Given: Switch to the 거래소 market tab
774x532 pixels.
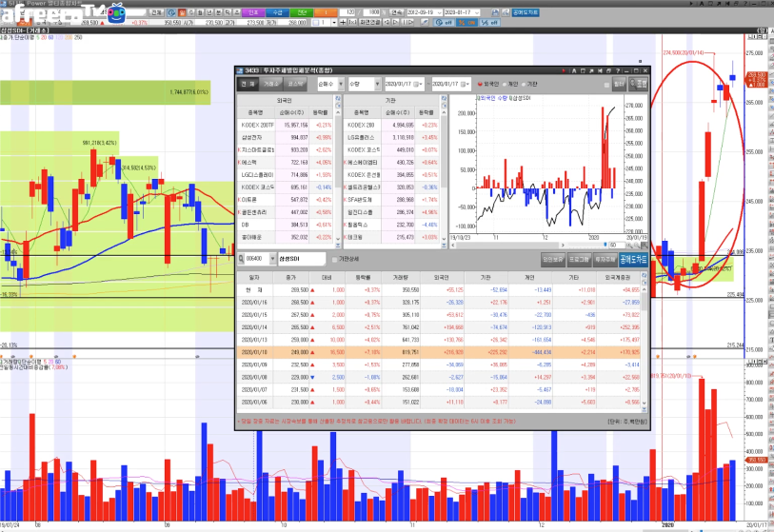Looking at the screenshot, I should pyautogui.click(x=270, y=85).
